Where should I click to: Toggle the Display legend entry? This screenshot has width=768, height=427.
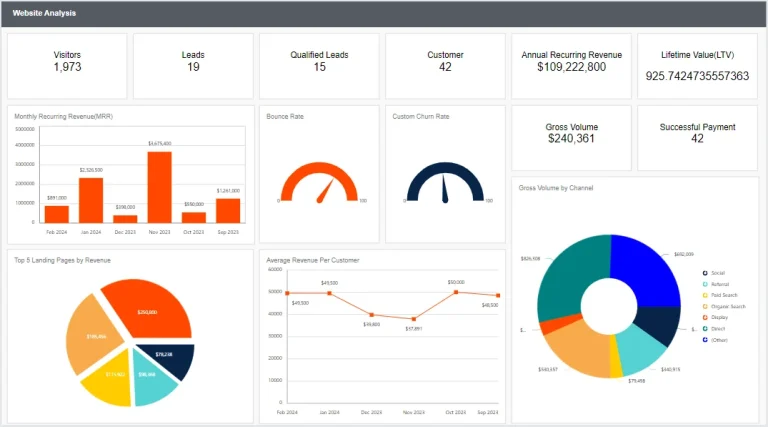(715, 317)
